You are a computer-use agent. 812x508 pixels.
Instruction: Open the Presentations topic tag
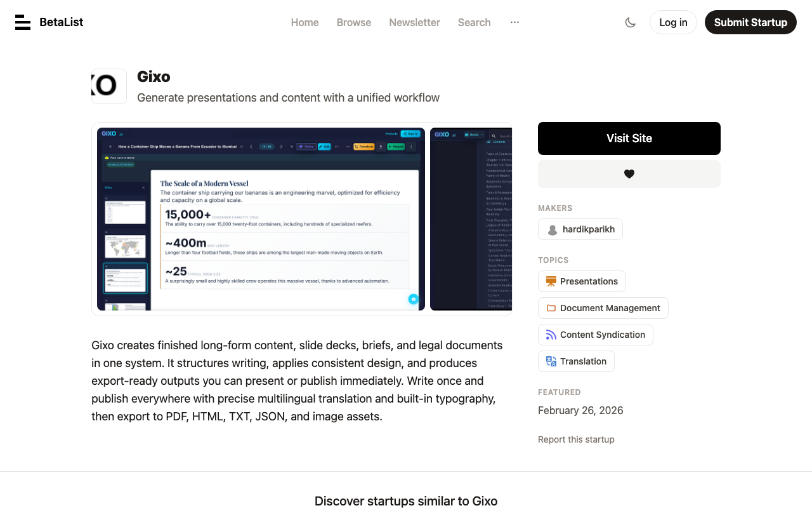point(582,281)
